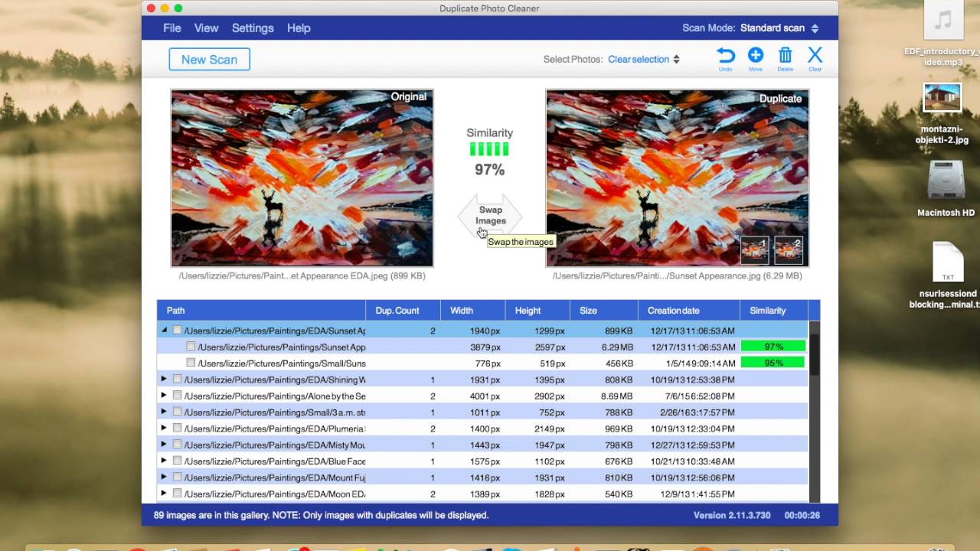Open Macintosh HD drive icon
Viewport: 980px width, 551px height.
[946, 180]
